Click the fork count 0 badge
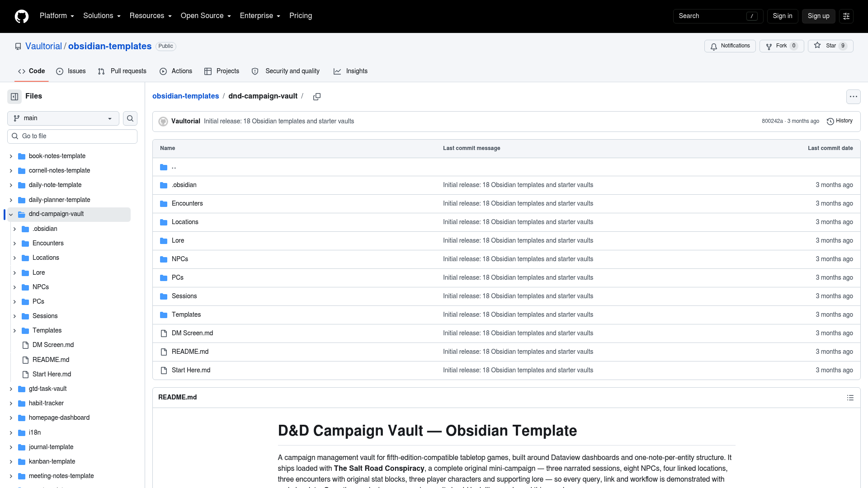This screenshot has height=488, width=868. 794,46
